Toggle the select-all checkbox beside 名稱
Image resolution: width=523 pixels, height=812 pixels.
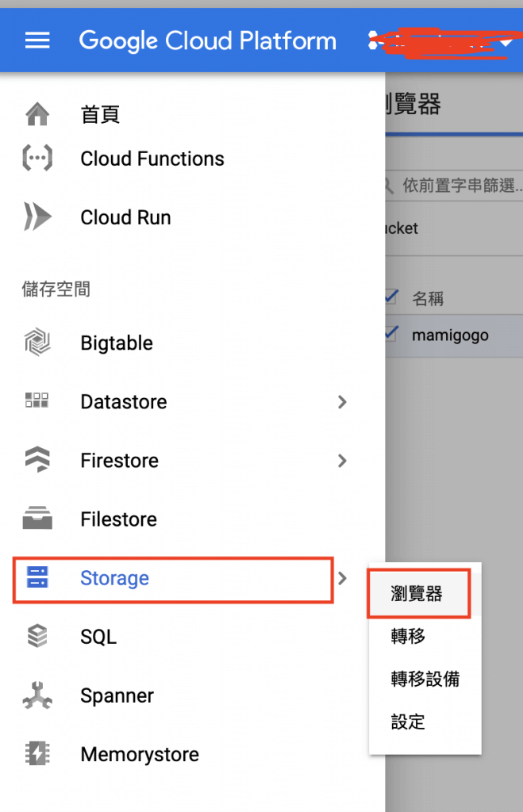tap(390, 297)
